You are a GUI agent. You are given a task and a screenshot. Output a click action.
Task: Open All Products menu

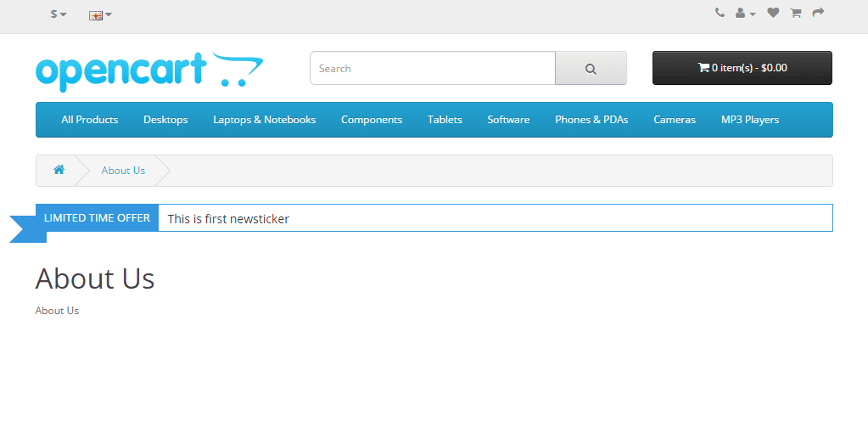90,120
